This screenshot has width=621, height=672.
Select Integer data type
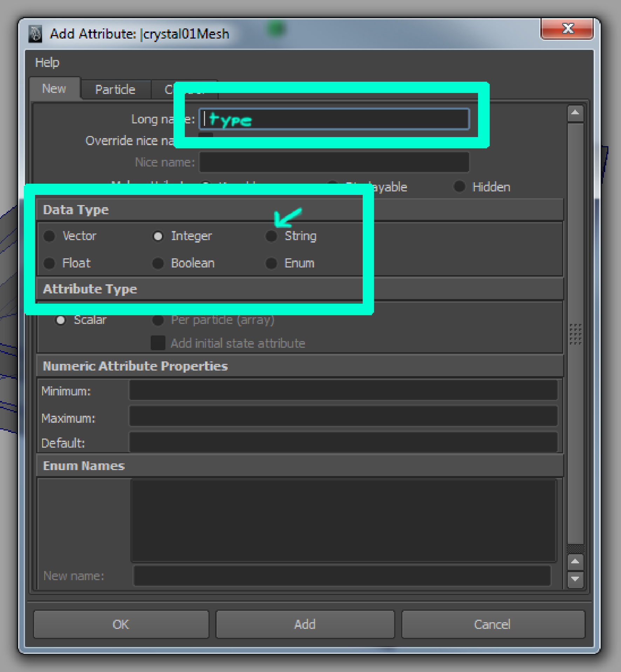(x=158, y=236)
